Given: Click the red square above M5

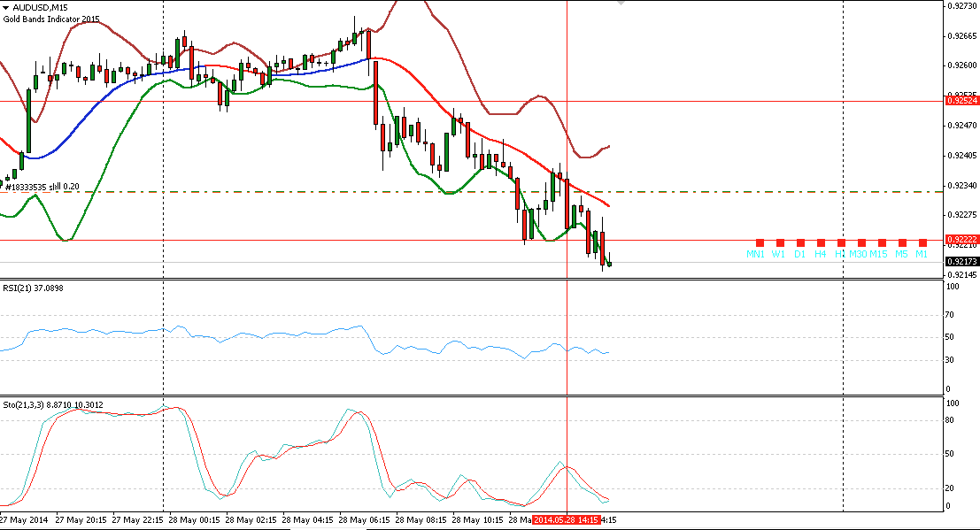Looking at the screenshot, I should 902,242.
